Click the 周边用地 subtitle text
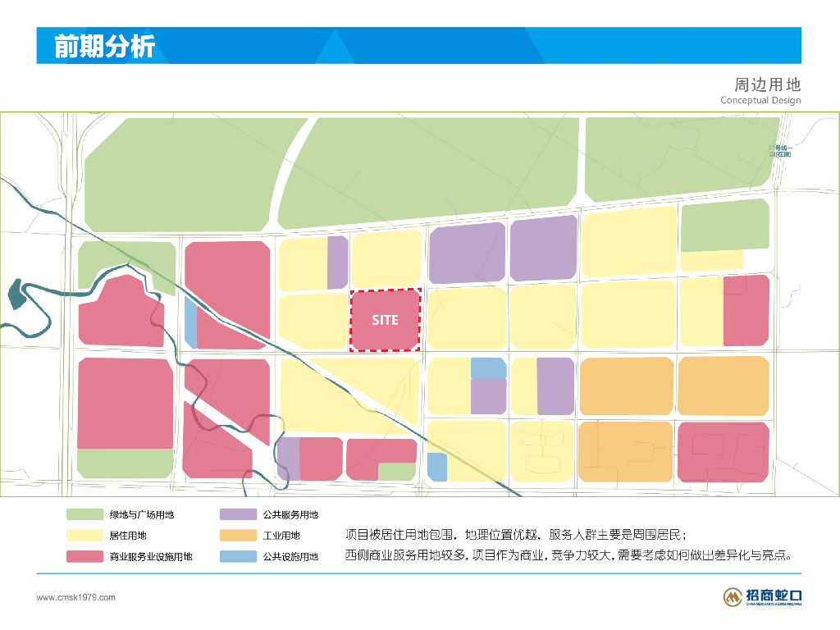840x630 pixels. (x=767, y=84)
